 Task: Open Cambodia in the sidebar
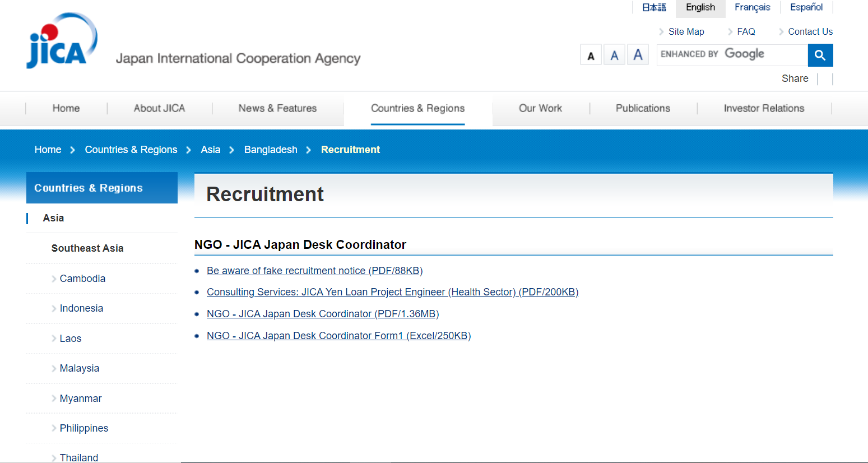click(82, 279)
